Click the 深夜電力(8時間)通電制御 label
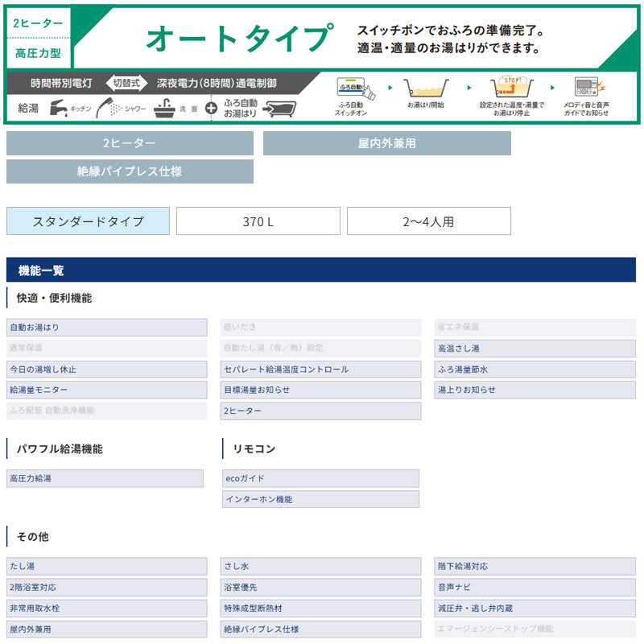The image size is (644, 644). (x=217, y=84)
